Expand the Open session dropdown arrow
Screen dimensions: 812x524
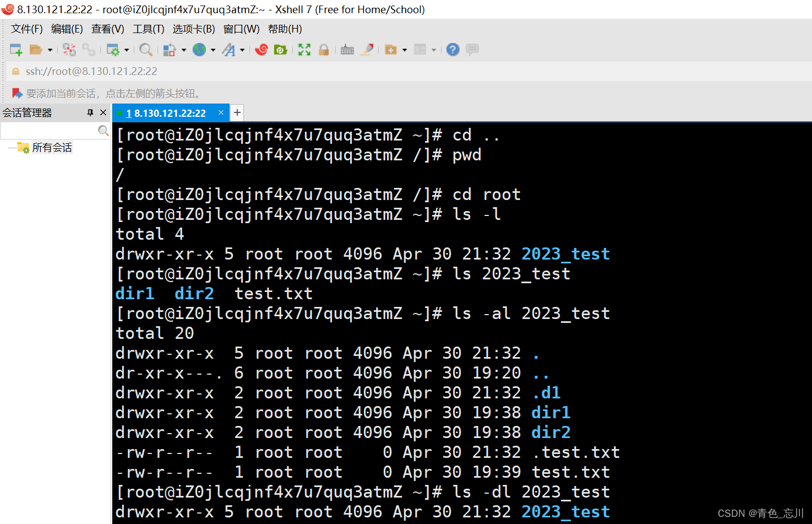click(x=50, y=50)
